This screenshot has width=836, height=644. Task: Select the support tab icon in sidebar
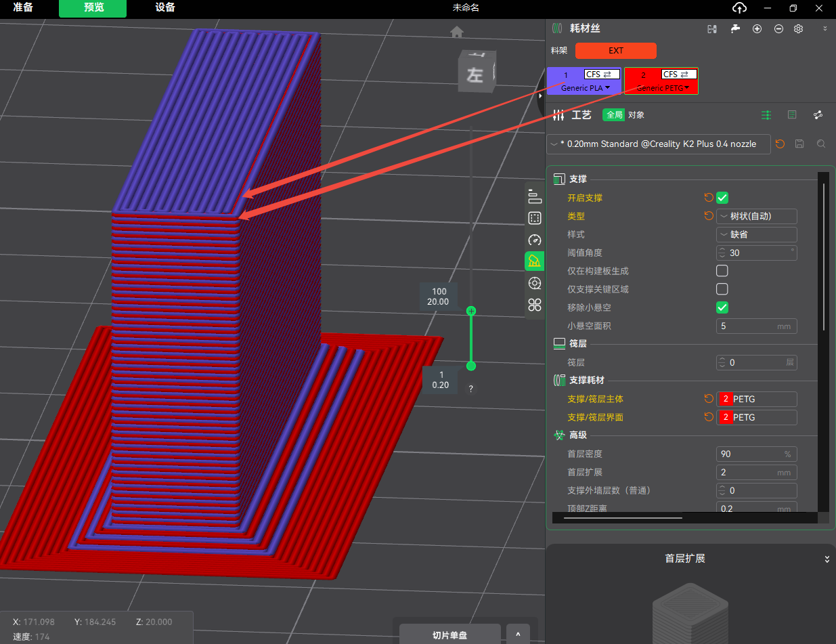point(535,261)
